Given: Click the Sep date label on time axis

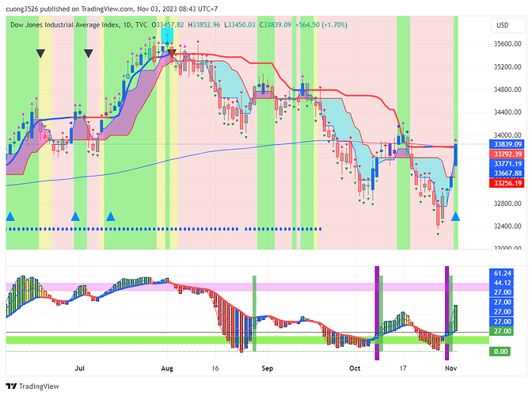Looking at the screenshot, I should [x=268, y=368].
